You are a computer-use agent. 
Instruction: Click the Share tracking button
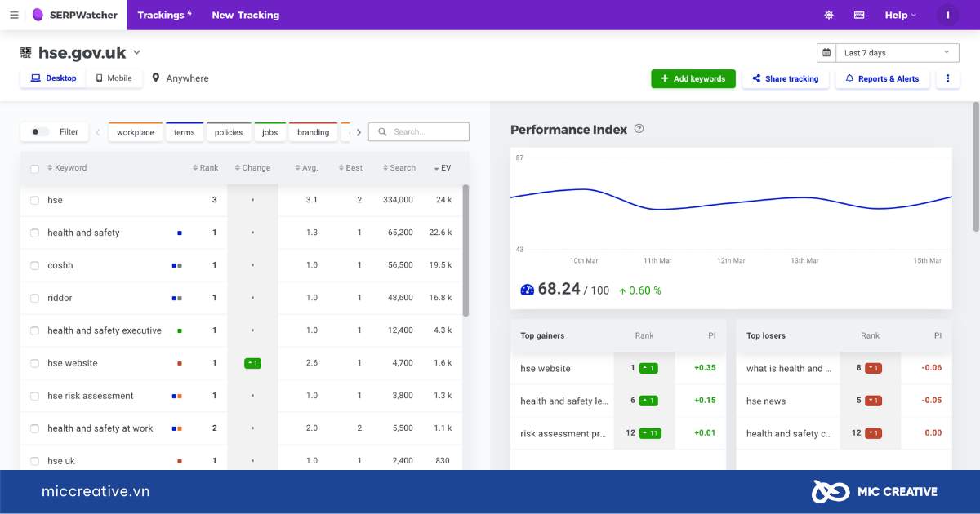(786, 78)
